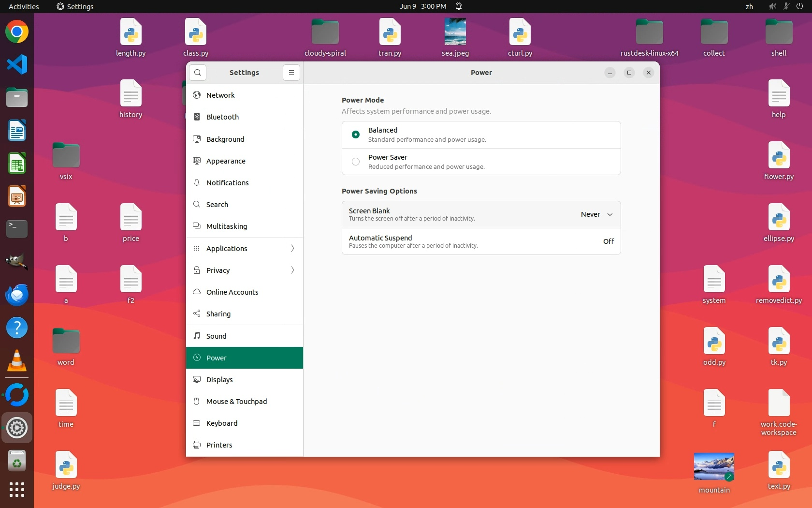Click the Bluetooth icon in sidebar
812x508 pixels.
197,117
